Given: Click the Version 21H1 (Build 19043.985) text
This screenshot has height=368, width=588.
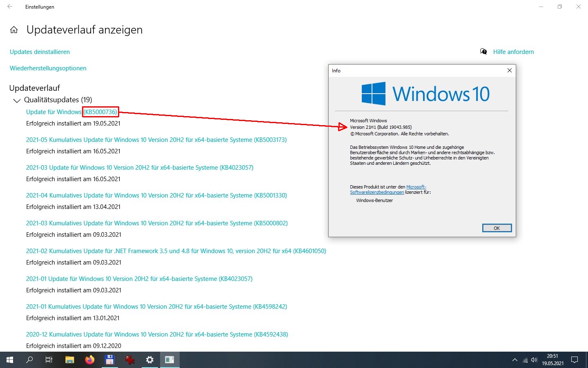Looking at the screenshot, I should click(x=381, y=127).
